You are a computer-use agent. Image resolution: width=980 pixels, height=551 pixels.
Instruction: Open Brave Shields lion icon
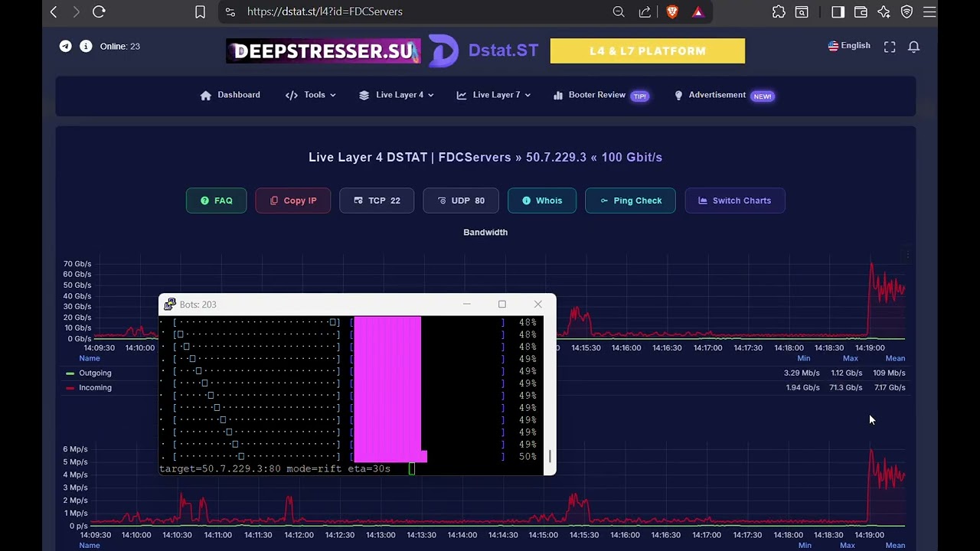[x=672, y=11]
